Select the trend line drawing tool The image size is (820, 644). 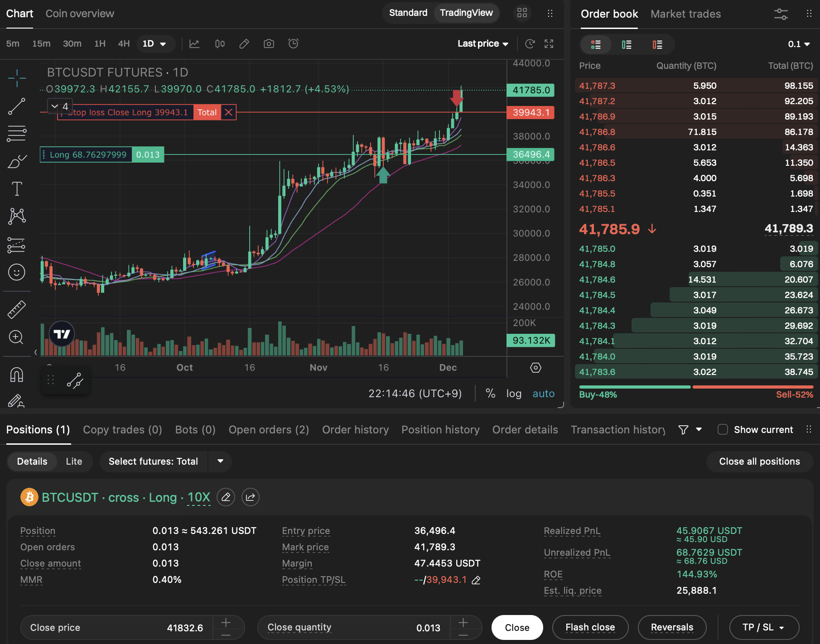tap(17, 106)
